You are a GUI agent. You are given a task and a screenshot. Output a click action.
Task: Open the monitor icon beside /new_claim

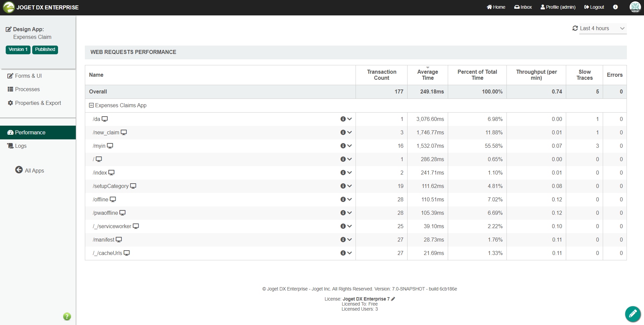(124, 132)
